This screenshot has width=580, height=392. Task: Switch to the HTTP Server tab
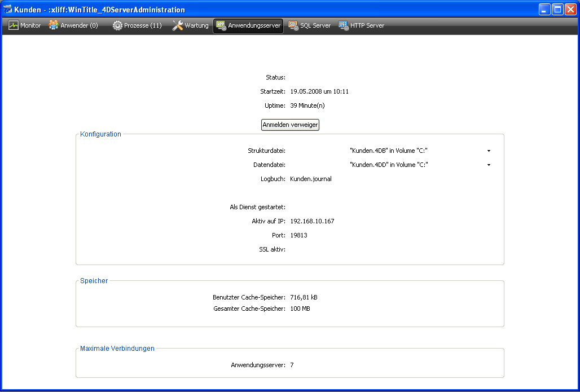pos(362,25)
